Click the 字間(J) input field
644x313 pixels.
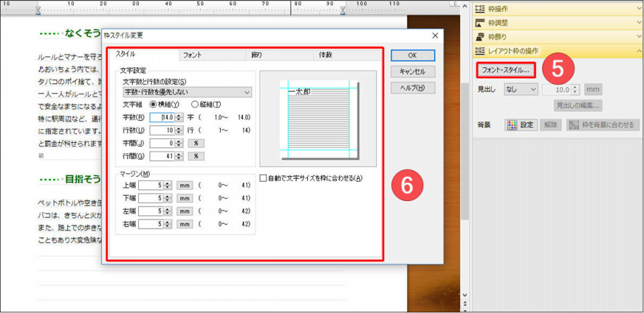click(162, 143)
